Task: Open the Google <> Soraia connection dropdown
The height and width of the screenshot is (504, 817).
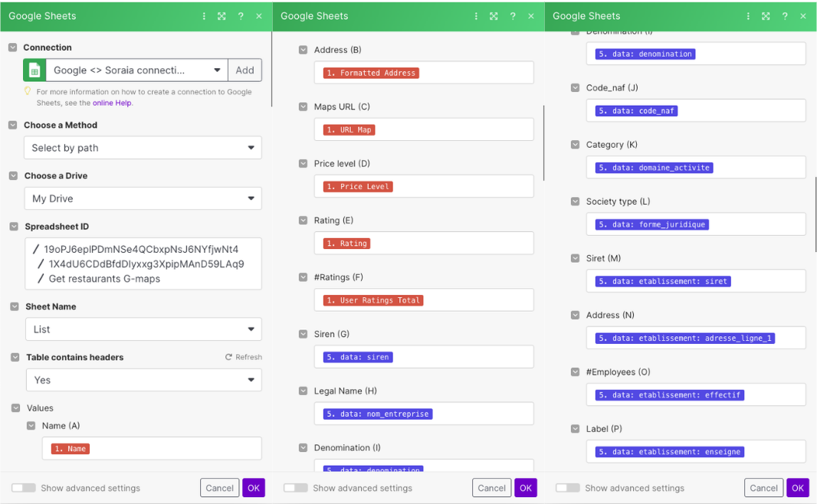Action: click(137, 70)
